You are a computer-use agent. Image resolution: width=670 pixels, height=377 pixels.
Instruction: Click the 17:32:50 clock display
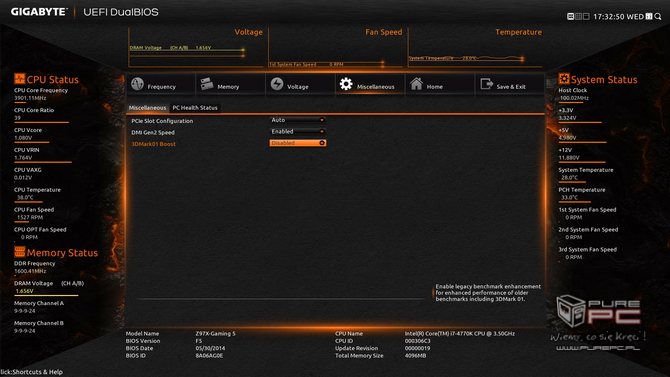[609, 17]
